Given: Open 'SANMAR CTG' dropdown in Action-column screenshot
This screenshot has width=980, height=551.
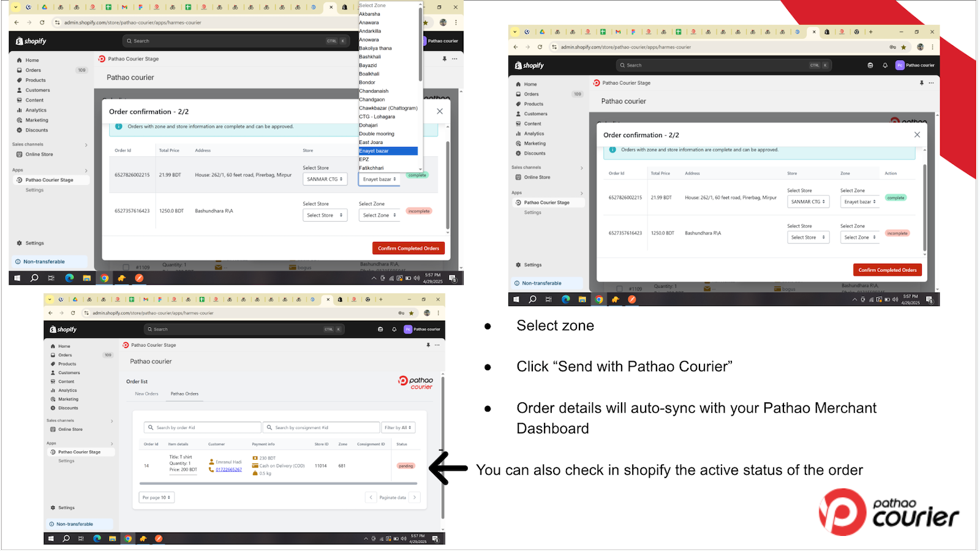Looking at the screenshot, I should coord(809,201).
